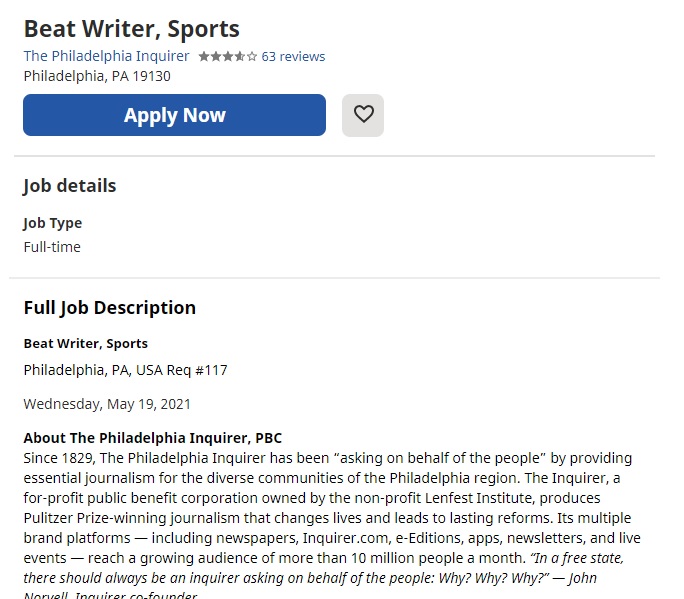Click the star rating icons
This screenshot has width=684, height=599.
[228, 57]
